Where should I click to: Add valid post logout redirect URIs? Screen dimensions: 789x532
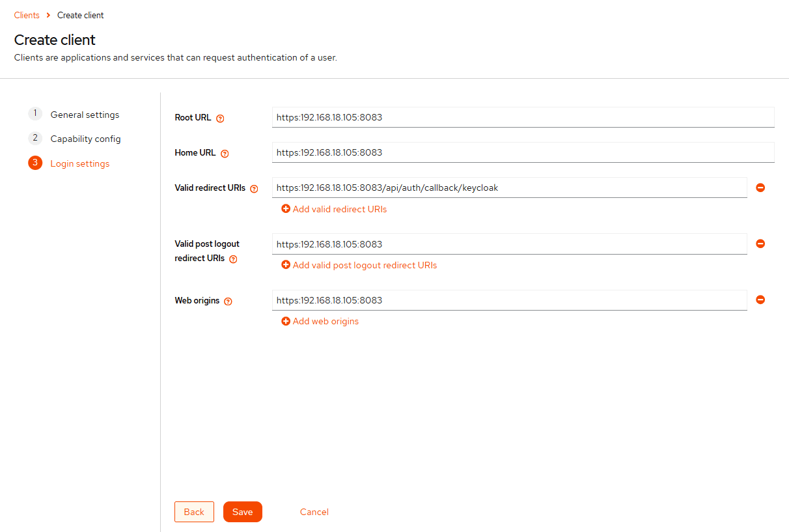click(359, 265)
